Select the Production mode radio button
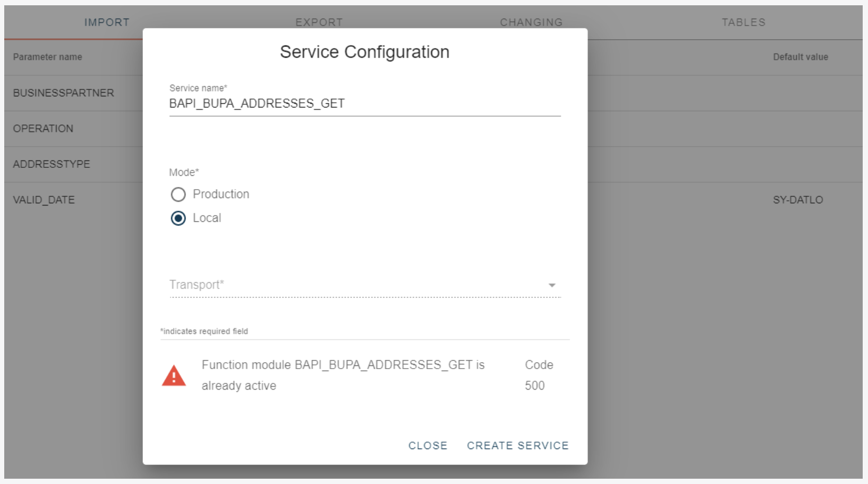868x484 pixels. point(178,194)
